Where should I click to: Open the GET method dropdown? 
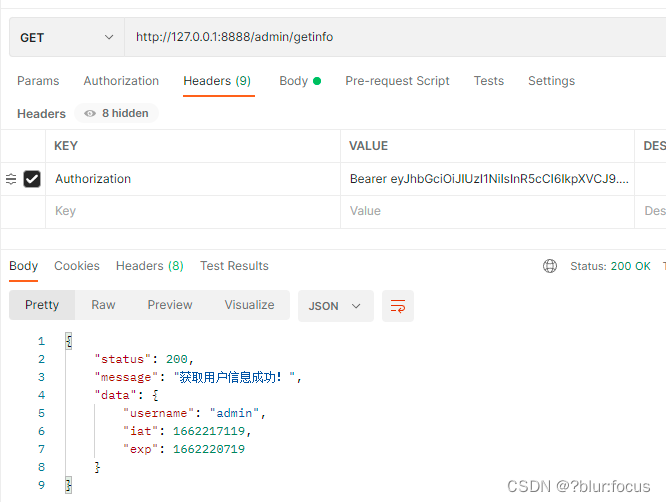(67, 37)
